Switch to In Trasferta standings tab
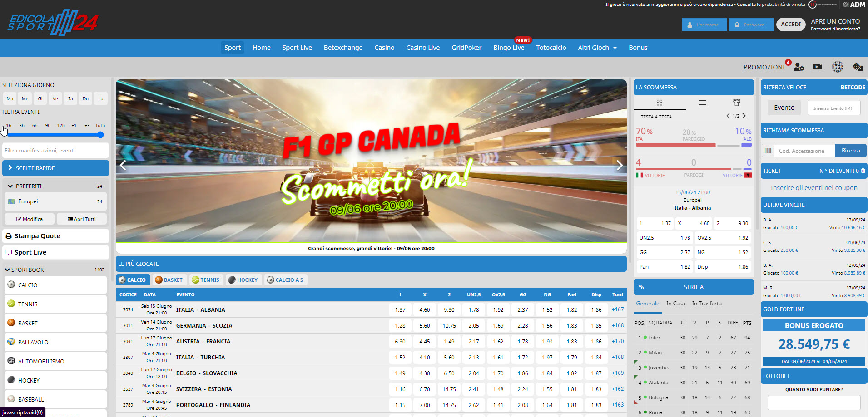868x417 pixels. [x=706, y=304]
